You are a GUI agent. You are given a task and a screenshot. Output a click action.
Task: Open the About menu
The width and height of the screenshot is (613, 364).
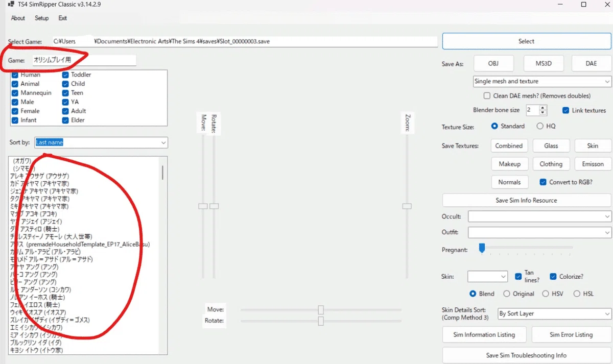click(x=18, y=18)
